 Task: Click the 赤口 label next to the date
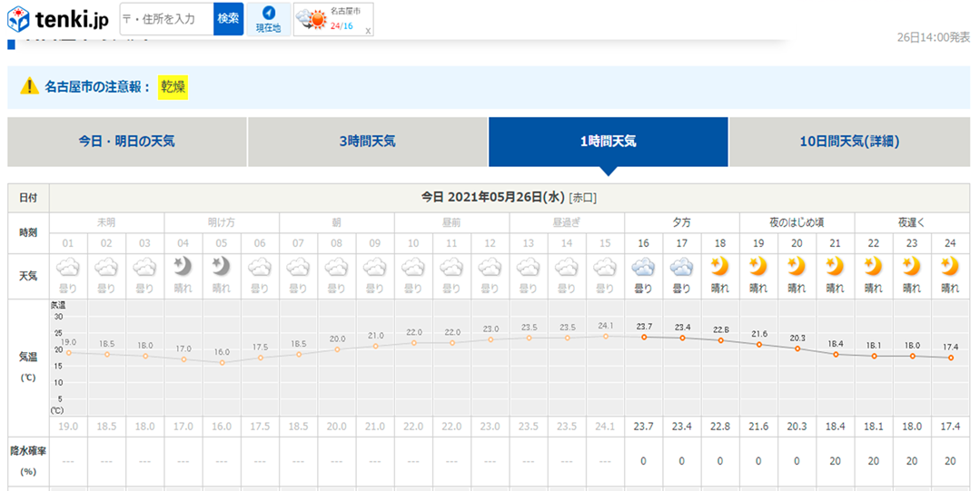[583, 198]
